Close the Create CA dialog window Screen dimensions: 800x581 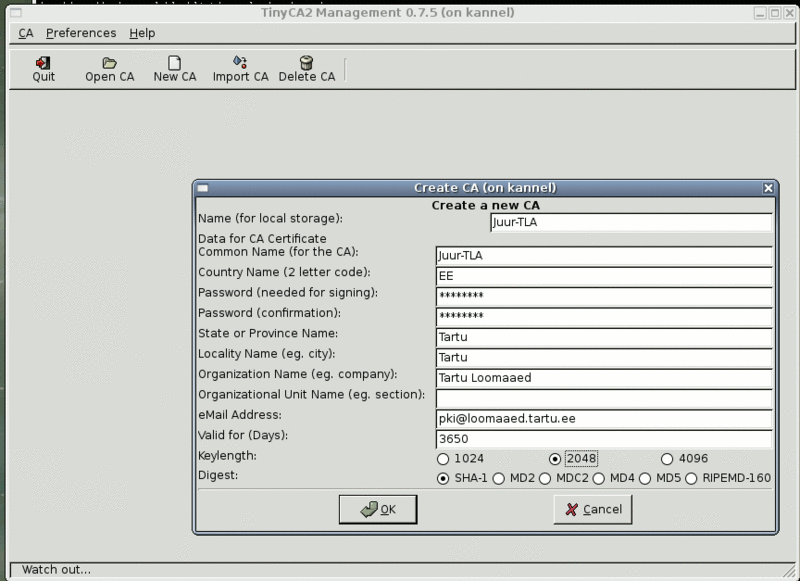[768, 188]
